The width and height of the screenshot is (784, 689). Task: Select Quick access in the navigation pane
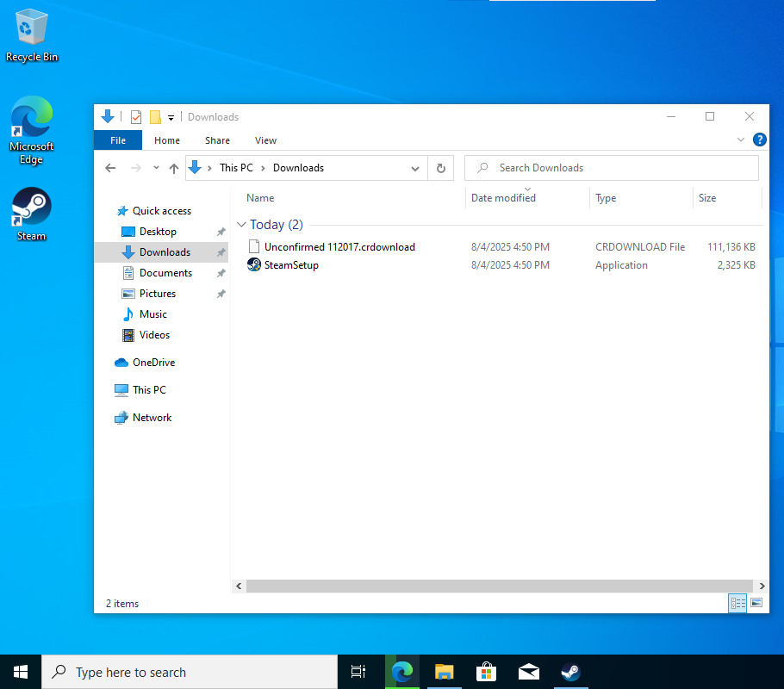pos(161,211)
